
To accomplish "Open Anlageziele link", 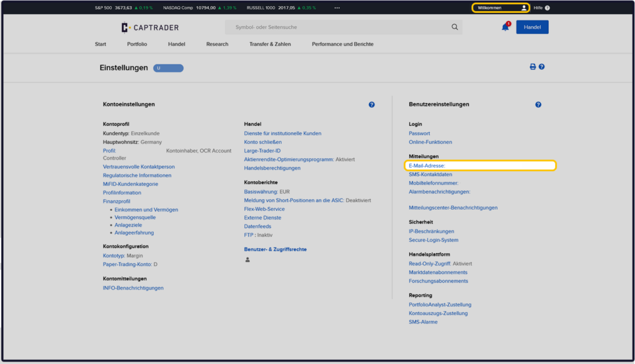I will click(128, 225).
